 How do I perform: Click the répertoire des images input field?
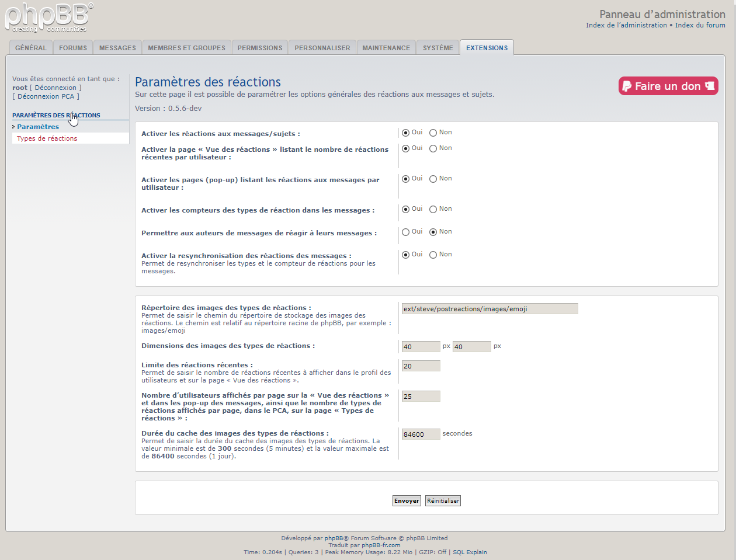pyautogui.click(x=489, y=309)
